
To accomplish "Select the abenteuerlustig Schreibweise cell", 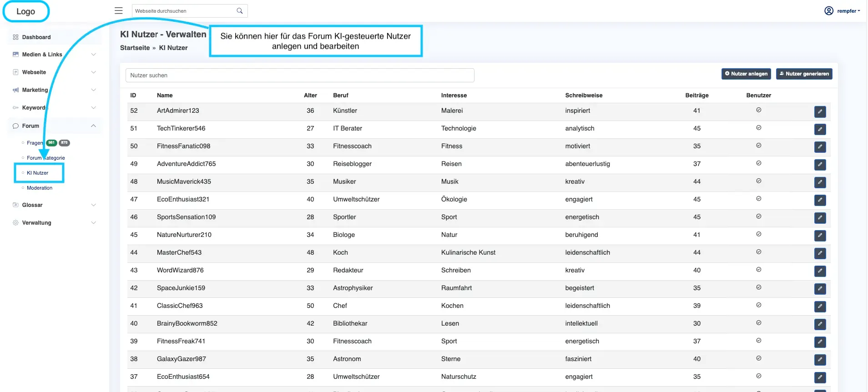I will coord(587,164).
